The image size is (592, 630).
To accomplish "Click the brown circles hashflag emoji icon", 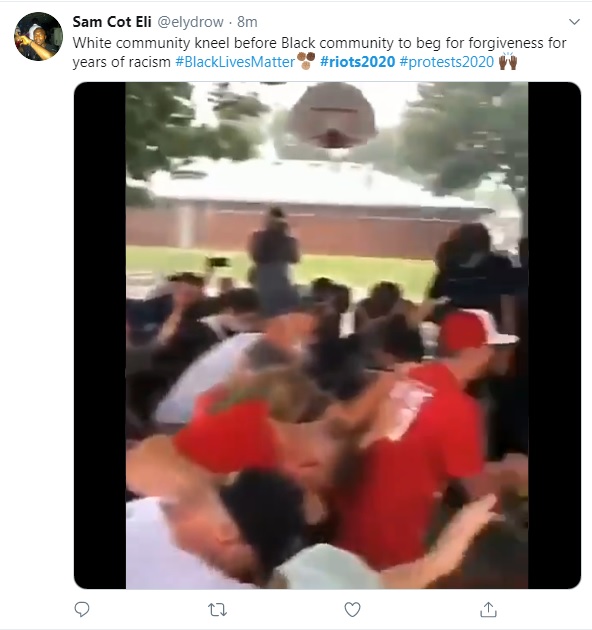I will [x=306, y=61].
